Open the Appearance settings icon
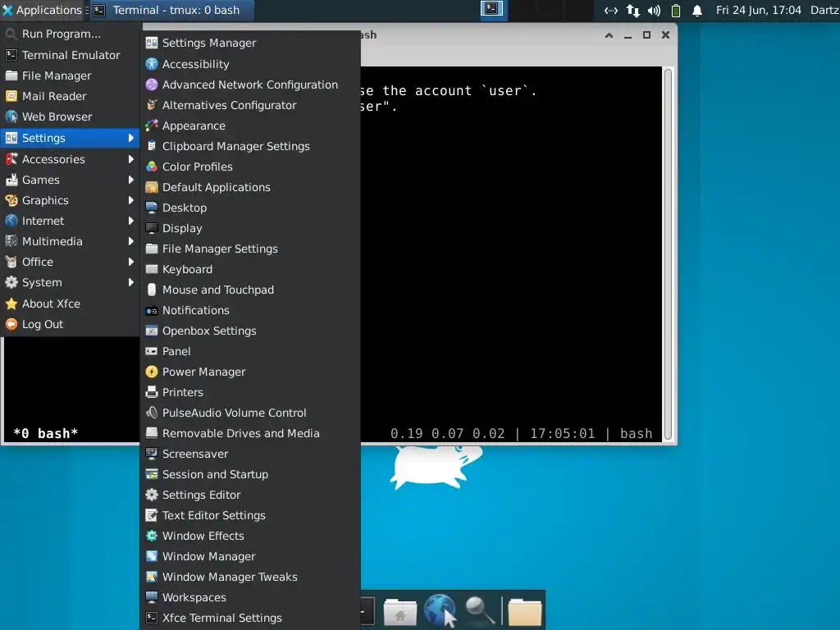This screenshot has width=840, height=630. point(152,126)
